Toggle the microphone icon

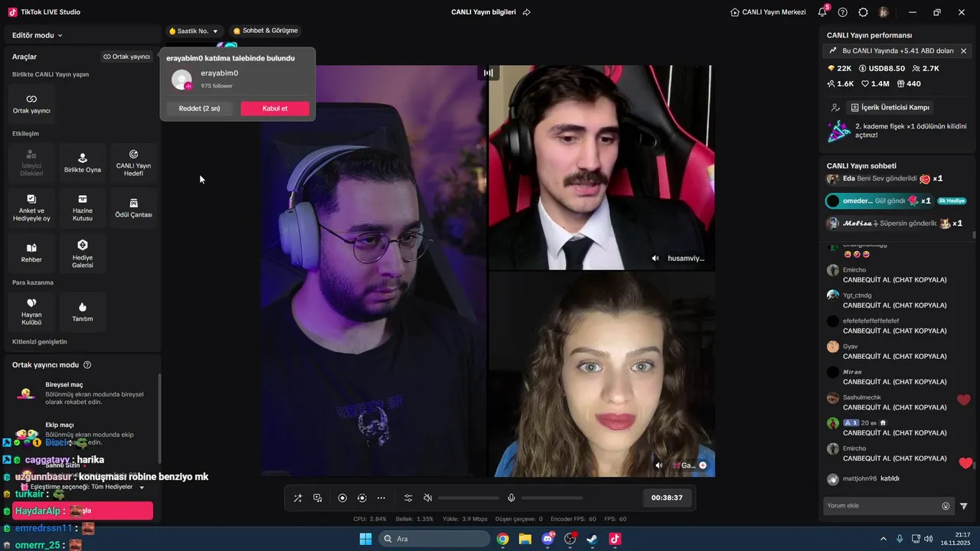[511, 498]
